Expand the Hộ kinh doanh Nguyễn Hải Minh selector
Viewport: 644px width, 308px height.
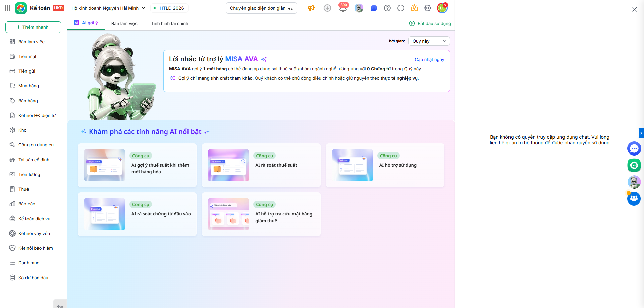coord(108,8)
